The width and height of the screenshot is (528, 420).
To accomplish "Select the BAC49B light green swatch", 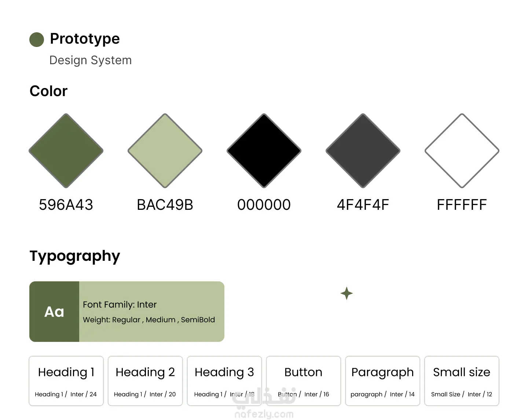I will tap(165, 151).
